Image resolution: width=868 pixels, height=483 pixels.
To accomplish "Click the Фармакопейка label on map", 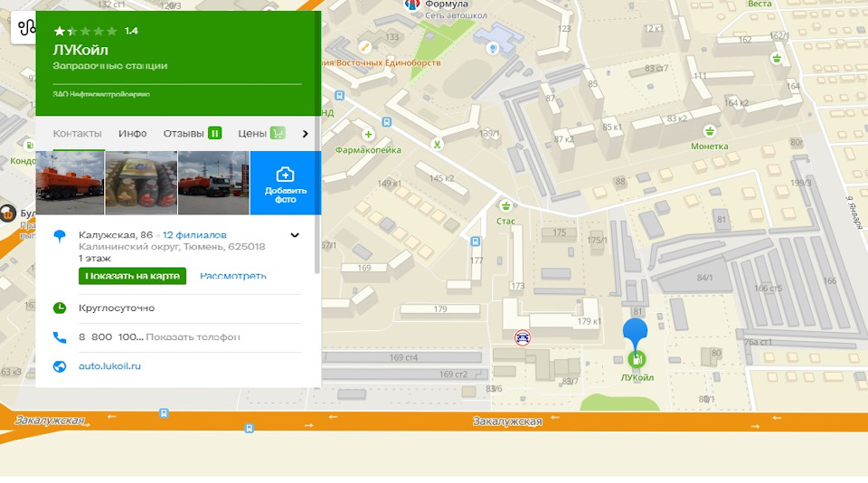I will [368, 150].
